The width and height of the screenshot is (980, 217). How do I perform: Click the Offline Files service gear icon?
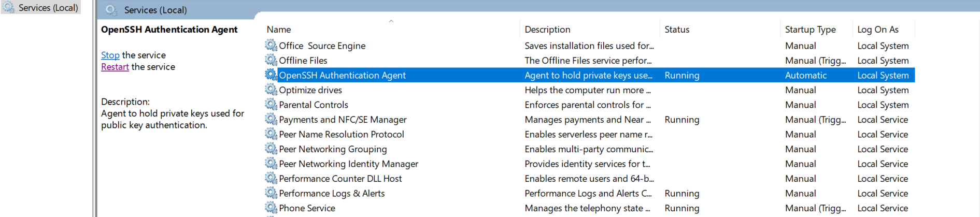pyautogui.click(x=271, y=60)
